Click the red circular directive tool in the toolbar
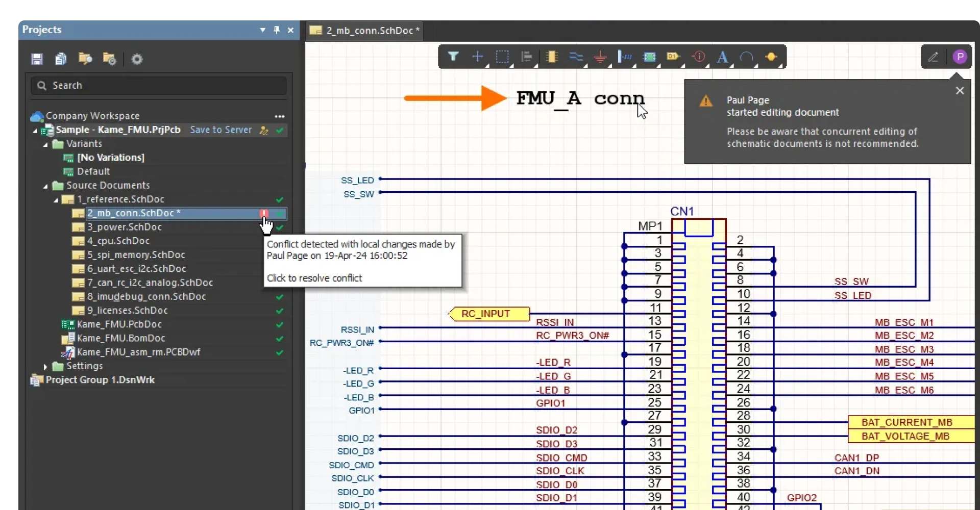980x510 pixels. click(x=698, y=57)
